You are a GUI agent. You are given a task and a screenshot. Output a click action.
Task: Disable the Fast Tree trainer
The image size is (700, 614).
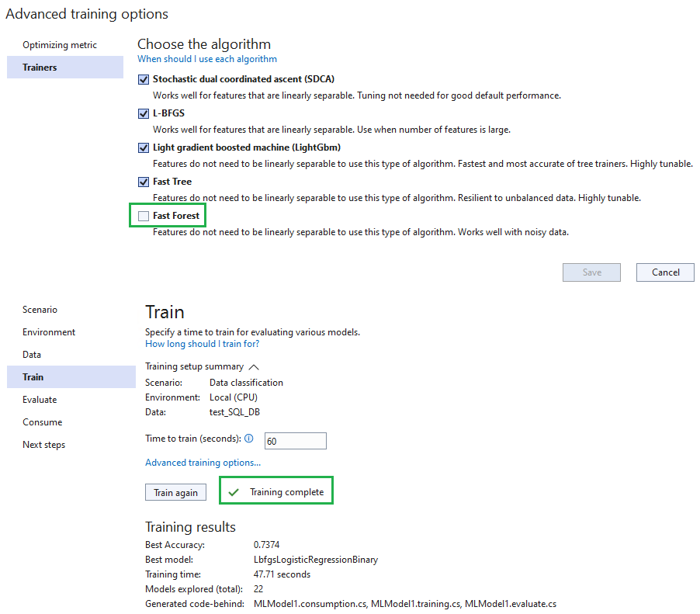click(143, 181)
